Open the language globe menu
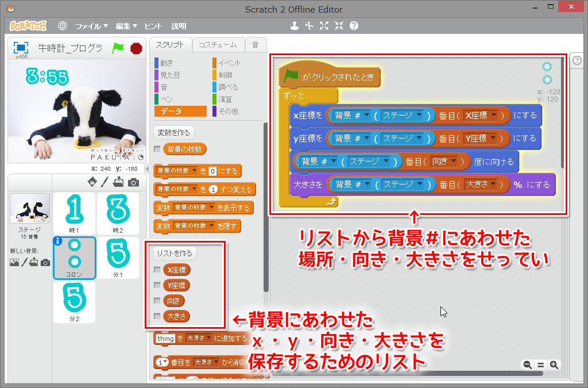Viewport: 588px width, 388px height. click(x=63, y=26)
